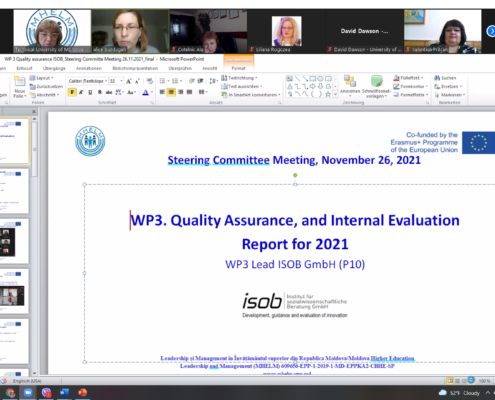Screen dimensions: 495x400
Task: Toggle underline formatting button
Action: point(90,92)
